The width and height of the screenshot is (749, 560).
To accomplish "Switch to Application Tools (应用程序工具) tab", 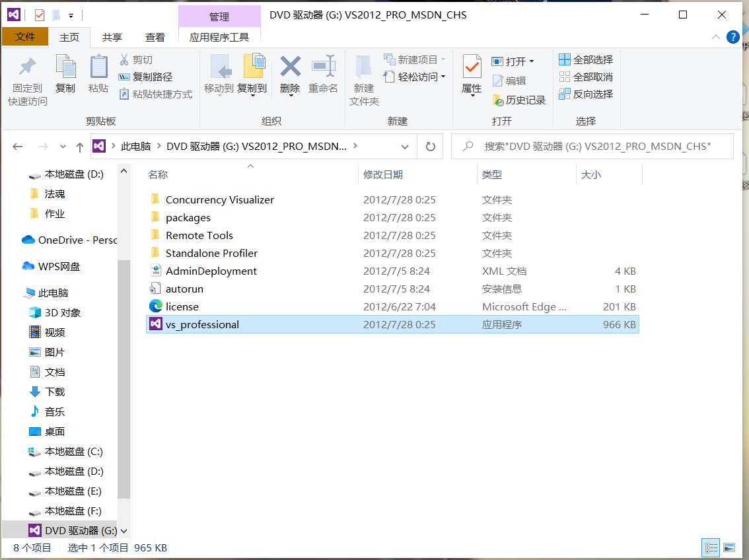I will click(x=219, y=37).
